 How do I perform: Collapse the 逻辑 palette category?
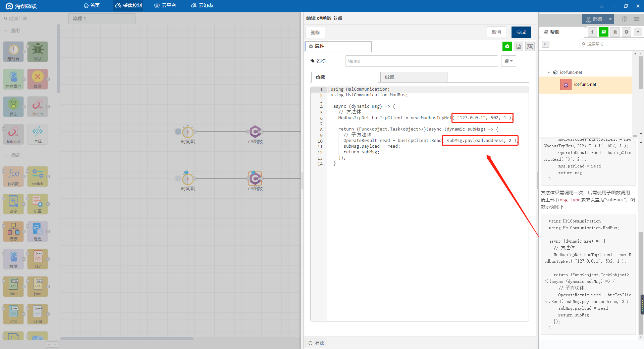pos(12,155)
